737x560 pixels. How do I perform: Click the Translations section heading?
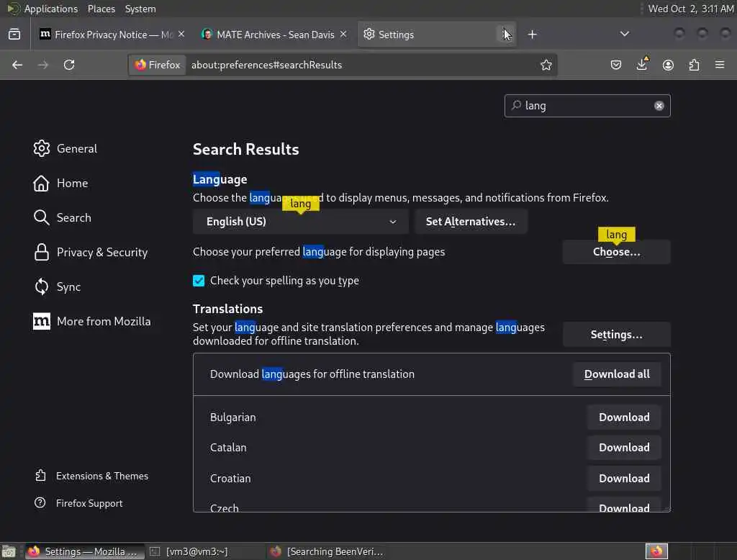(227, 309)
